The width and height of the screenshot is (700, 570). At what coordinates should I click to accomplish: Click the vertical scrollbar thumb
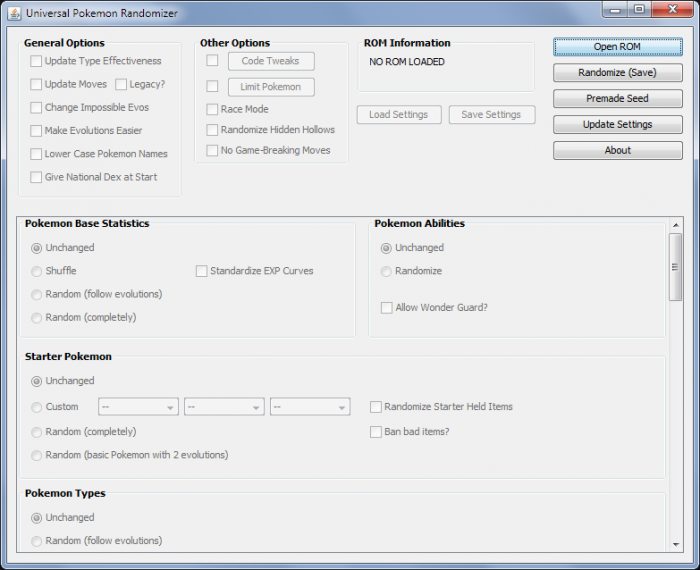pos(676,265)
